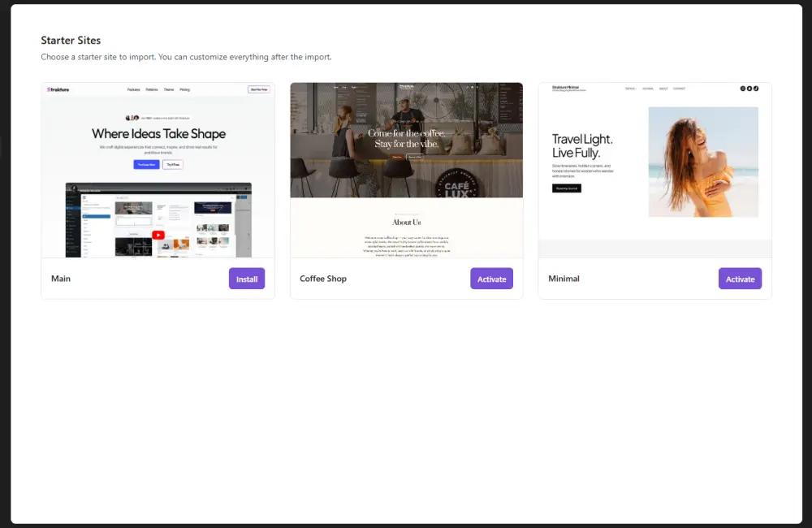Click the 'Where Ideas Take Shape' headline
The height and width of the screenshot is (528, 812).
point(158,134)
